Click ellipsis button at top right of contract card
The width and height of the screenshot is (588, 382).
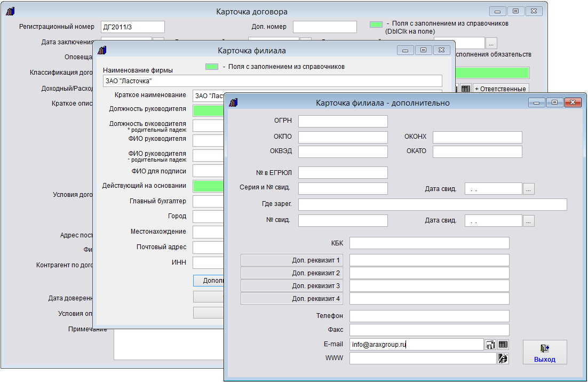[491, 43]
